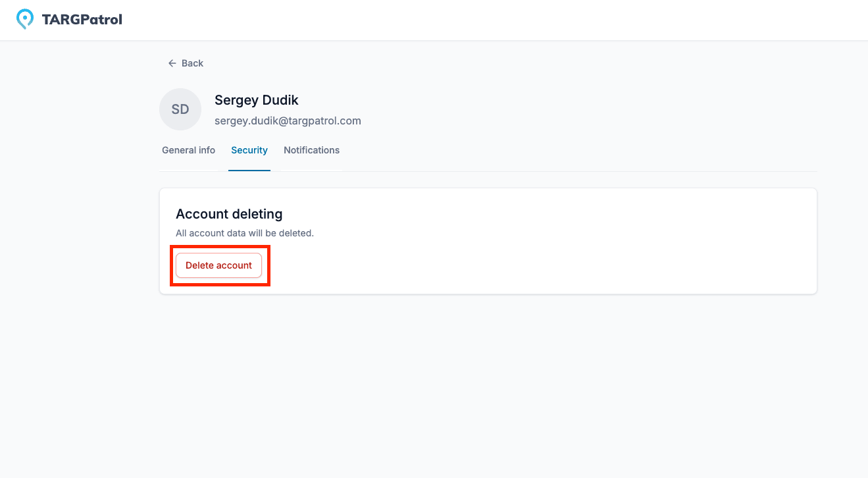
Task: Click the left arrow icon beside Back
Action: [x=172, y=63]
